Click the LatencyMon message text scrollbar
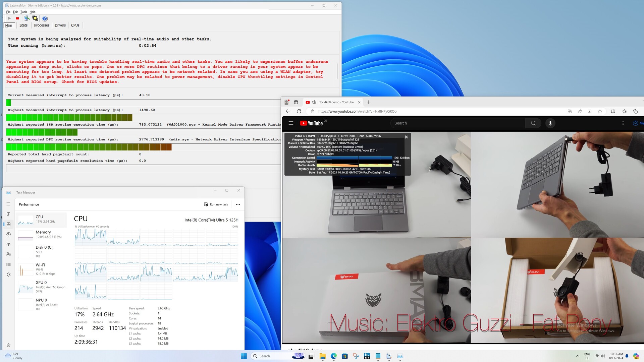644x362 pixels. (337, 71)
